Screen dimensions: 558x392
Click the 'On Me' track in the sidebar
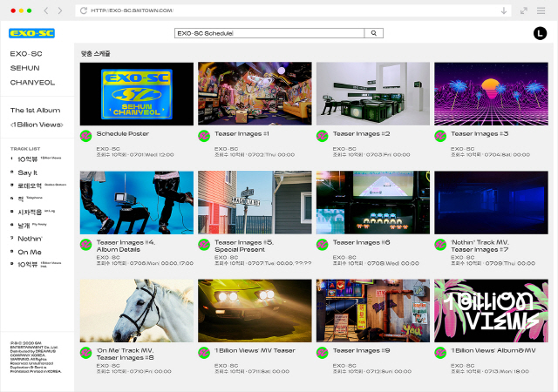tap(28, 251)
